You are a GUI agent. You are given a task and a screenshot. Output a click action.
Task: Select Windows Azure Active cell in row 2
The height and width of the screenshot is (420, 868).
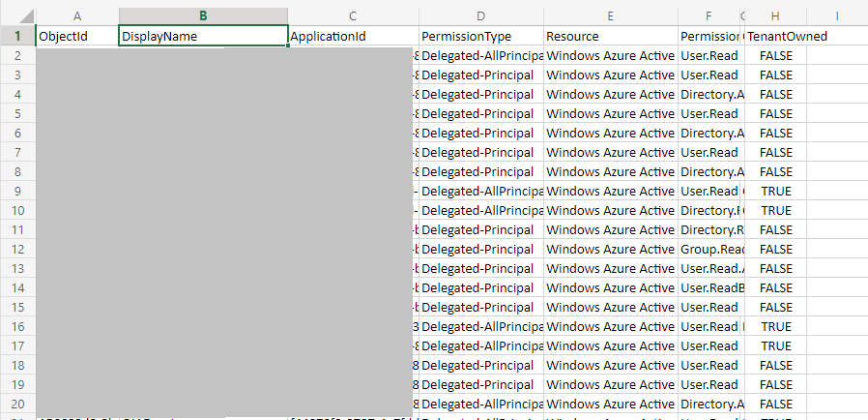pos(611,55)
